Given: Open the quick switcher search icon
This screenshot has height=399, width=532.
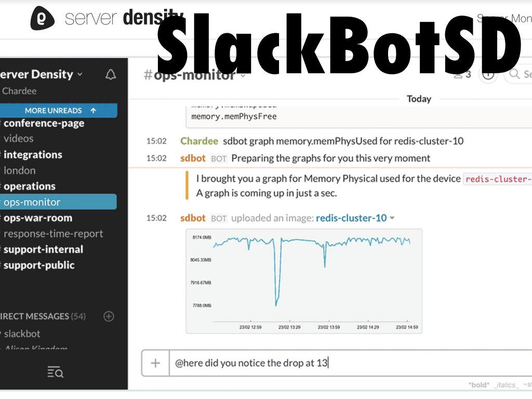Looking at the screenshot, I should click(55, 372).
